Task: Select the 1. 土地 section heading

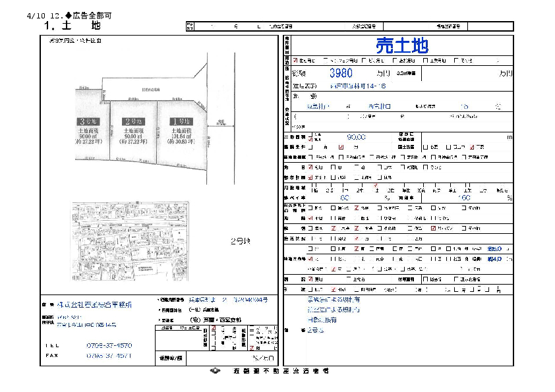Action: point(72,26)
